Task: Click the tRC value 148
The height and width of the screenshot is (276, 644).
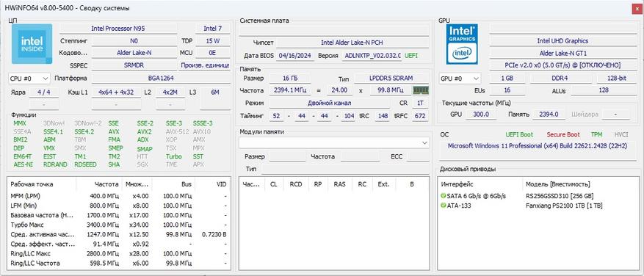Action: [x=383, y=116]
